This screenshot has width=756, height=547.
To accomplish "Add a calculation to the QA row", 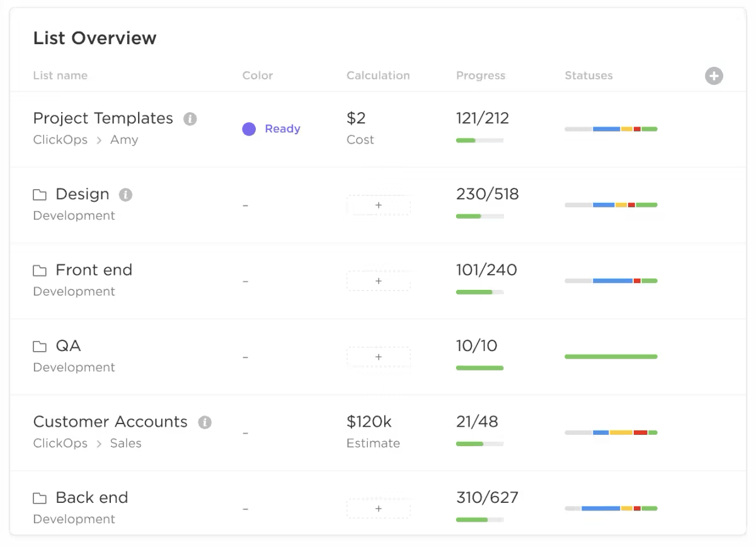I will (378, 357).
